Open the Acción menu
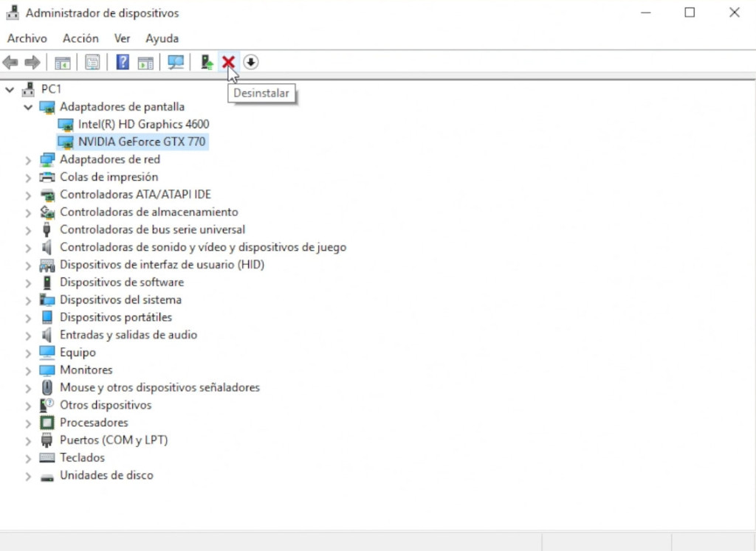The height and width of the screenshot is (551, 756). 80,38
